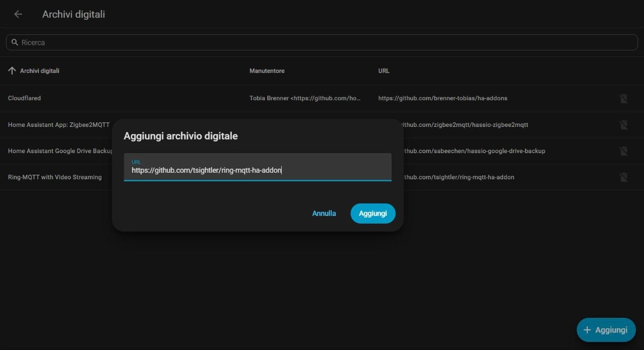Click the Manutentore column header
Screen dimensions: 644x350
click(267, 71)
